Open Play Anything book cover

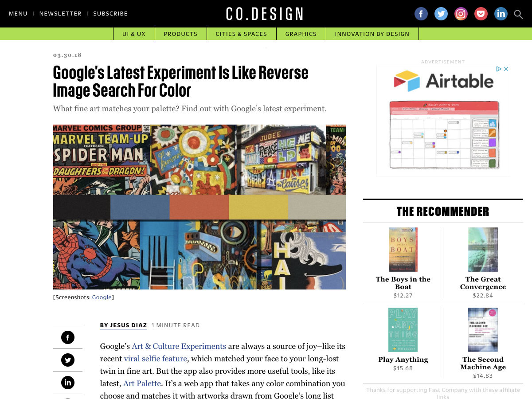[x=403, y=330]
